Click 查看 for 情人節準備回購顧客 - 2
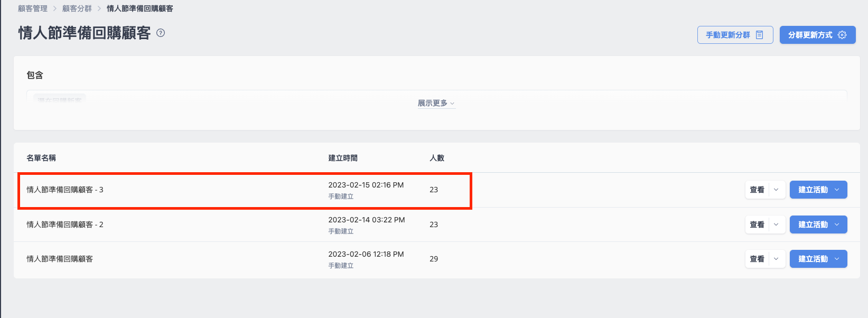 (757, 225)
